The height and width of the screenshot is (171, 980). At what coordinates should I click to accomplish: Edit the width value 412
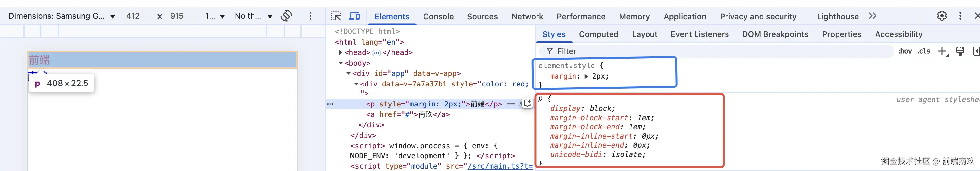click(x=133, y=16)
